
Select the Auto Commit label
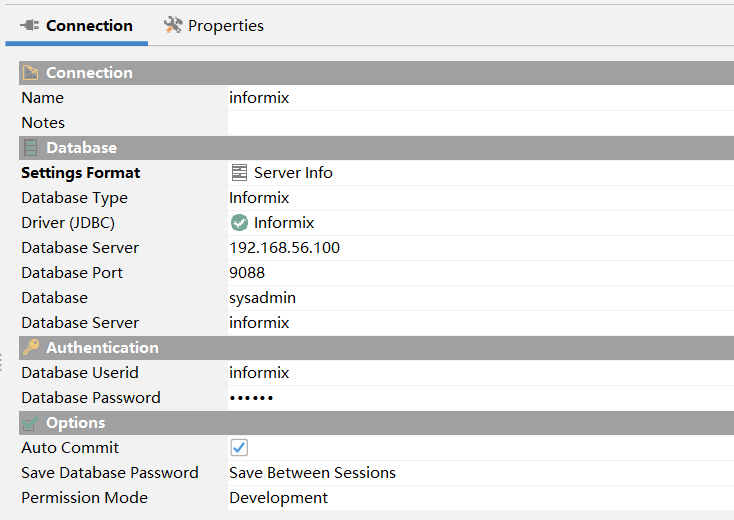click(70, 447)
